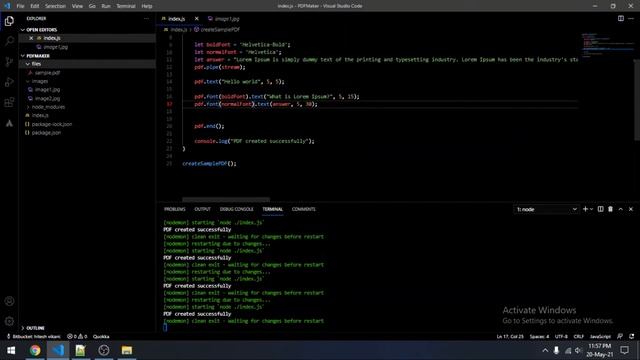Split the terminal panel
Image resolution: width=640 pixels, height=360 pixels.
(x=600, y=209)
